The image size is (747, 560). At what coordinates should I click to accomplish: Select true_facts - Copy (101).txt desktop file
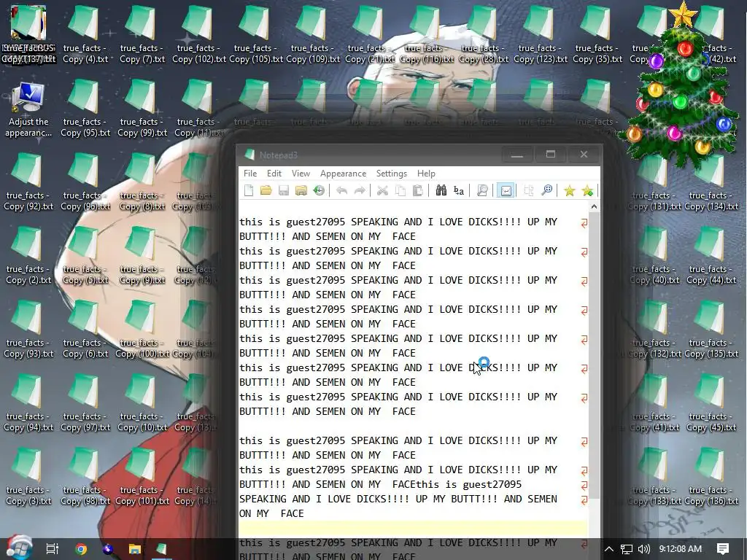click(x=142, y=477)
